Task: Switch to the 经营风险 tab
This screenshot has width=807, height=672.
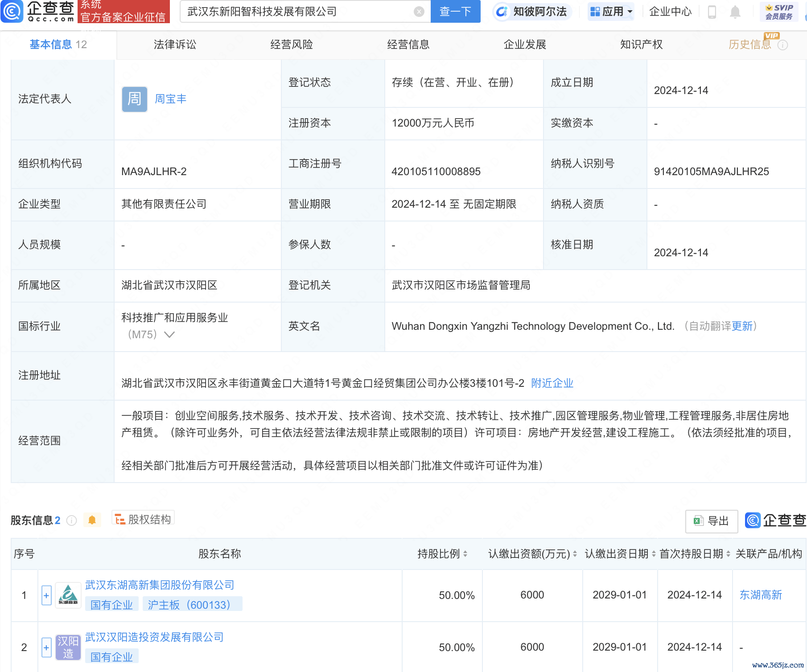Action: (x=292, y=45)
